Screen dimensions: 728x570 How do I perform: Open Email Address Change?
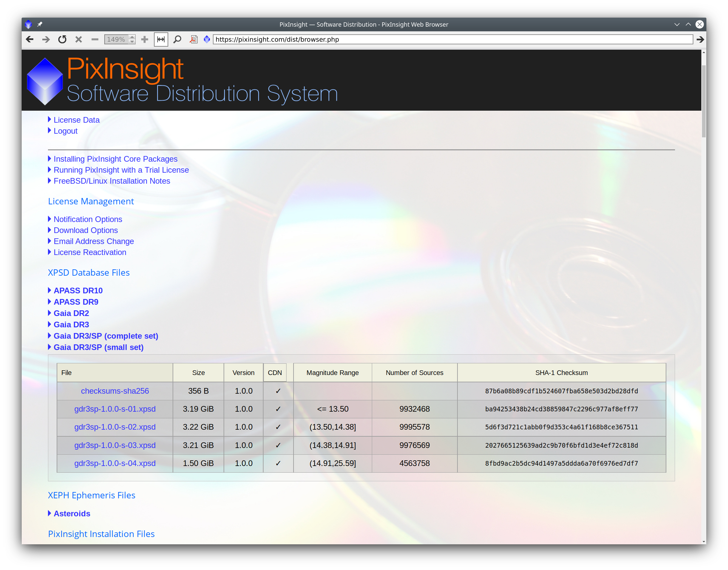94,241
